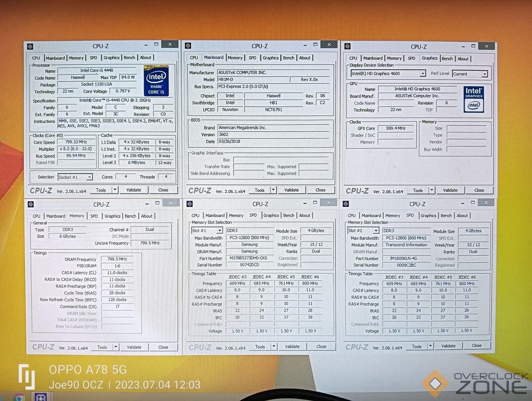Open Bench tab in the CPU tab window
Image resolution: width=532 pixels, height=401 pixels.
pos(129,58)
